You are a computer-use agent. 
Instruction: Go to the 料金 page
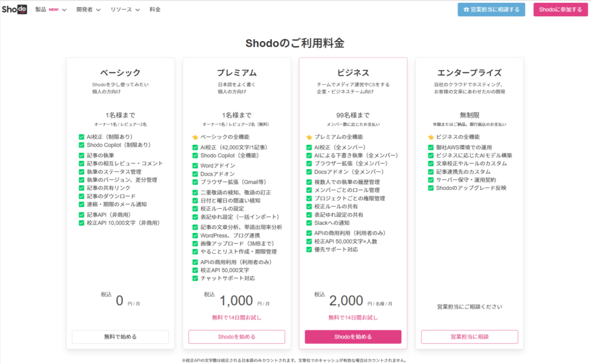155,10
